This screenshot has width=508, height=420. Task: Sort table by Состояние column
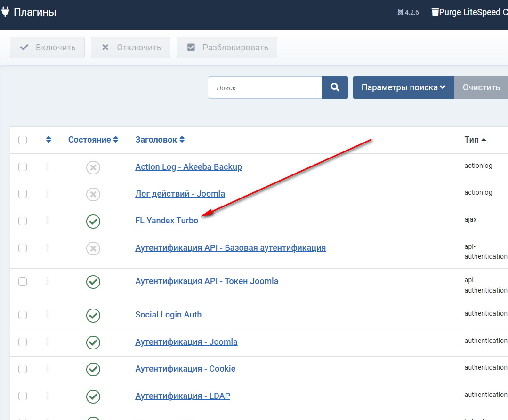click(93, 140)
